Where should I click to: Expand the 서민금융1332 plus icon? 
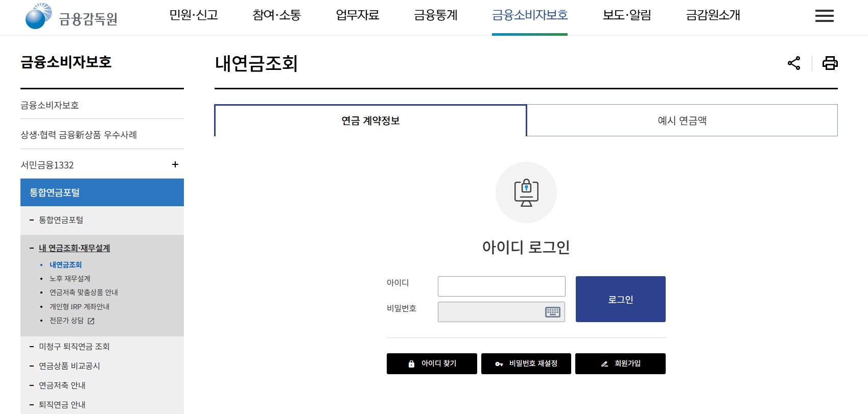[x=175, y=164]
